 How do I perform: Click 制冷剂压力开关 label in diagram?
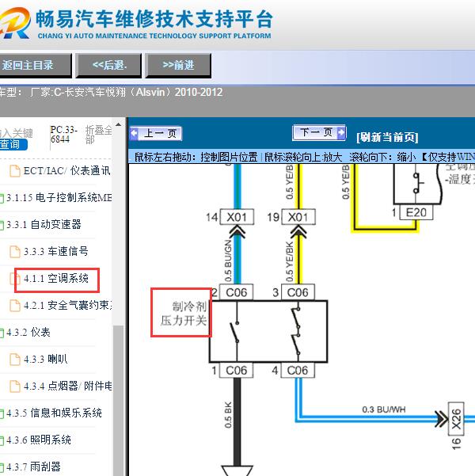click(x=184, y=314)
